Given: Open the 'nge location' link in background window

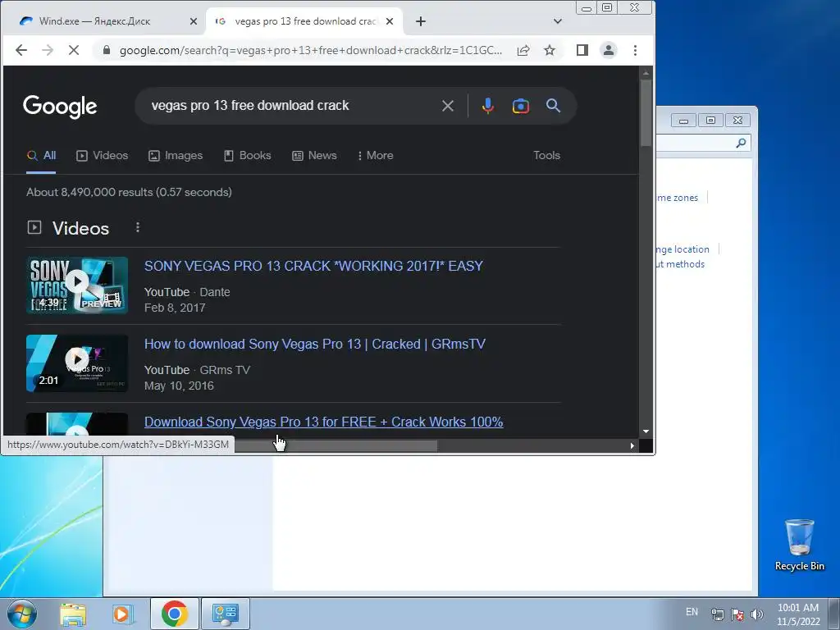Looking at the screenshot, I should (682, 249).
